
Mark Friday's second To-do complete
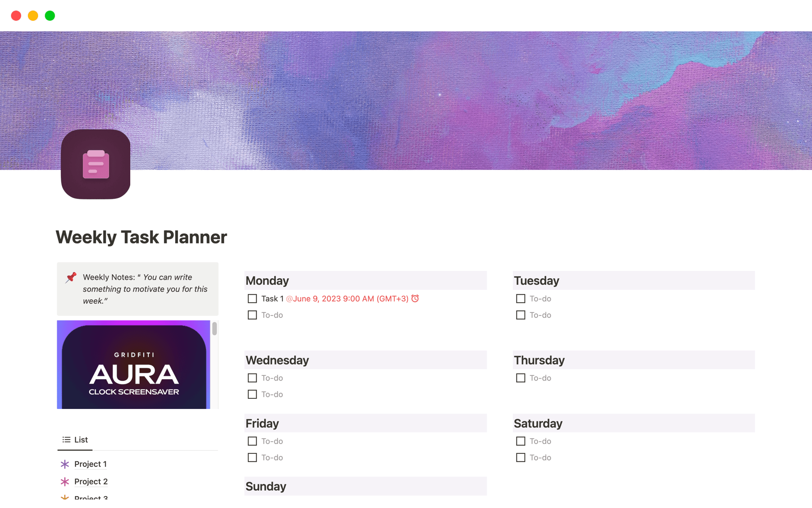pyautogui.click(x=252, y=458)
